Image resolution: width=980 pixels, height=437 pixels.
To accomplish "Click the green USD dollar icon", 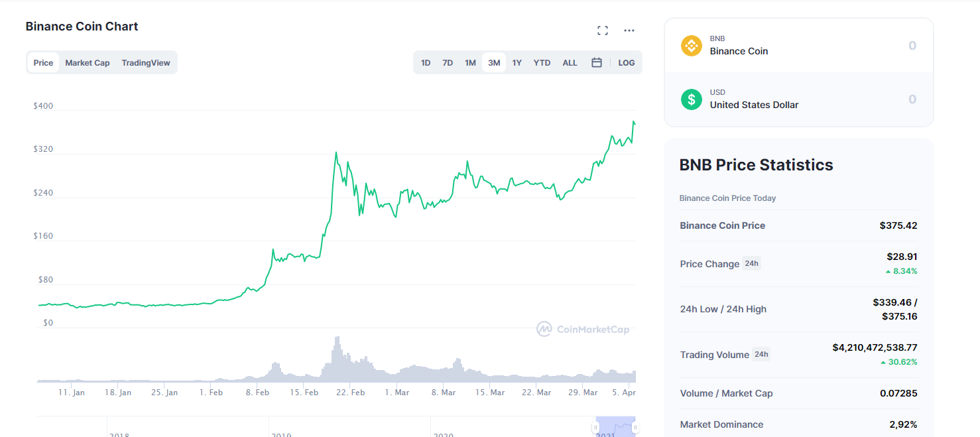I will tap(692, 99).
